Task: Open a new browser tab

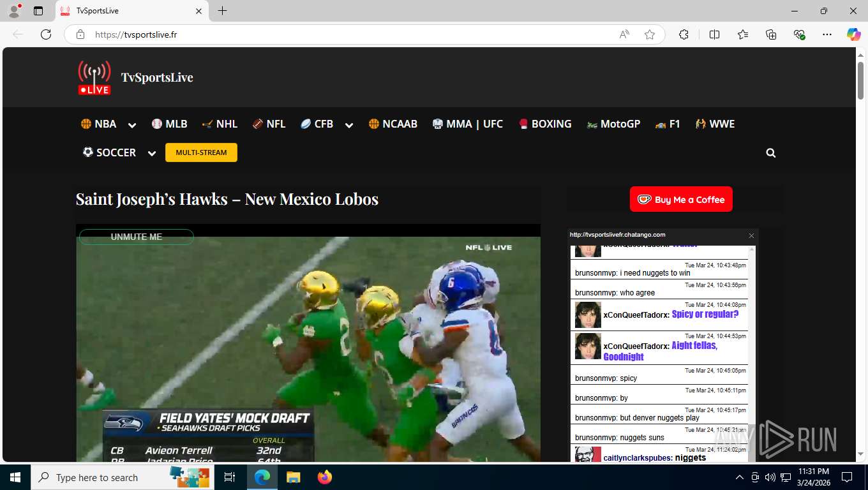Action: (222, 11)
